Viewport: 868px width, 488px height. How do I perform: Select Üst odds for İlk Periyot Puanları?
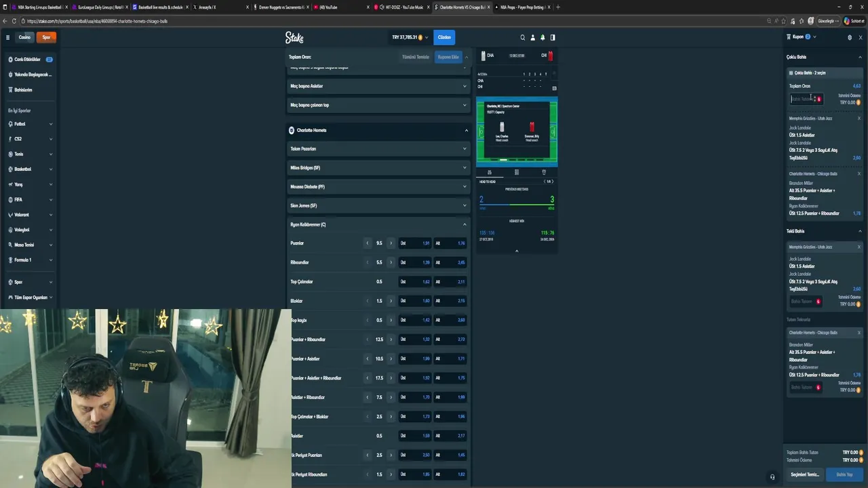click(414, 455)
